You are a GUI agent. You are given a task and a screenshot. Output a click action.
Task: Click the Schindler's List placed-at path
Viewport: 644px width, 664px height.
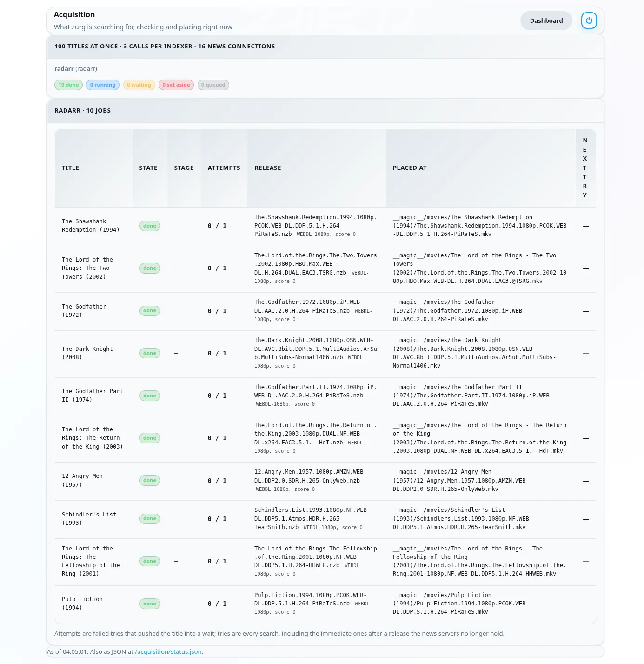tap(463, 519)
